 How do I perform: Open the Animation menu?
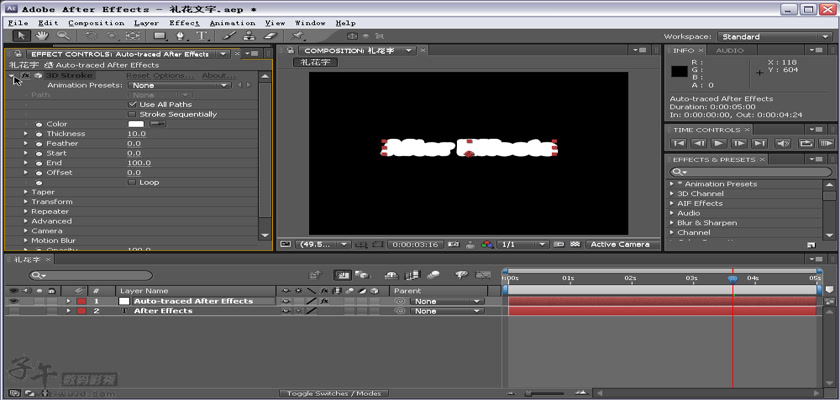pyautogui.click(x=232, y=23)
